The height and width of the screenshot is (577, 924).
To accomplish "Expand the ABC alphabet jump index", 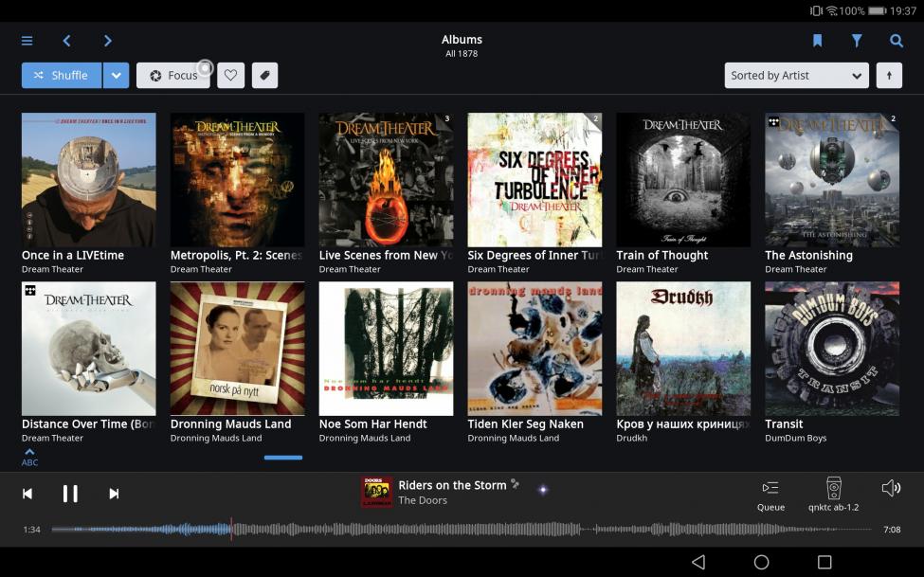I will click(x=29, y=458).
